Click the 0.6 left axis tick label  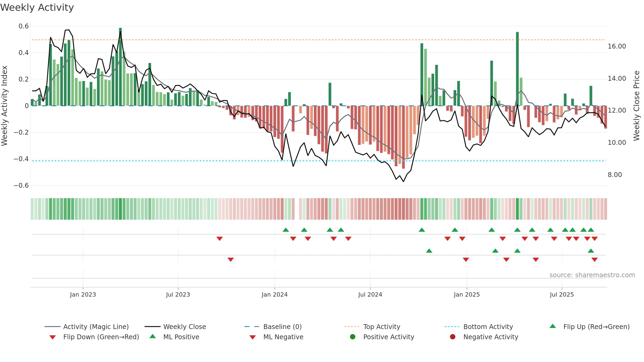[x=24, y=26]
